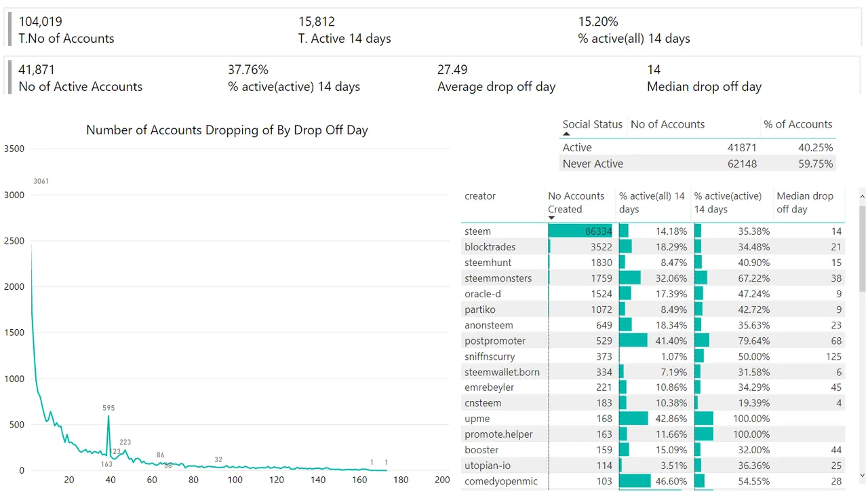868x492 pixels.
Task: Click the median drop off value 125
Action: 833,356
